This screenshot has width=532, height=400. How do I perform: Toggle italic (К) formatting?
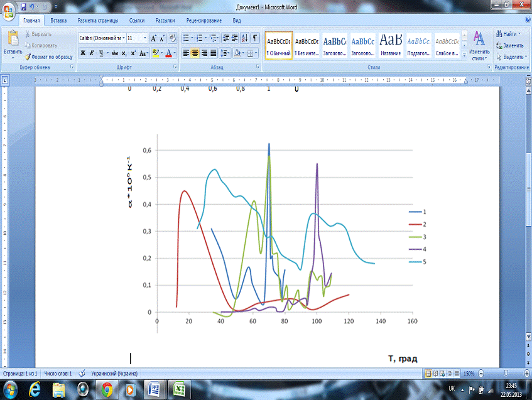92,53
